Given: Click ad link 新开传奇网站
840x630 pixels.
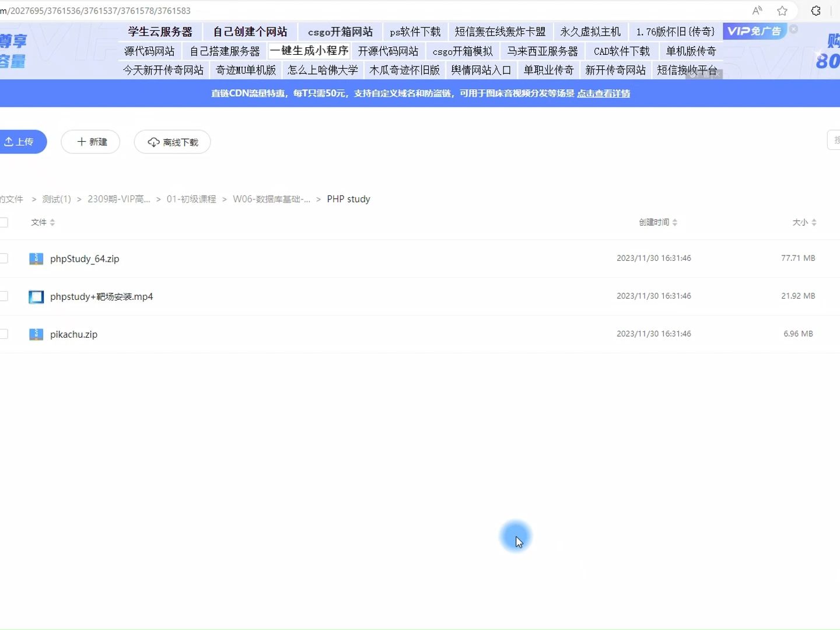Looking at the screenshot, I should pyautogui.click(x=615, y=70).
